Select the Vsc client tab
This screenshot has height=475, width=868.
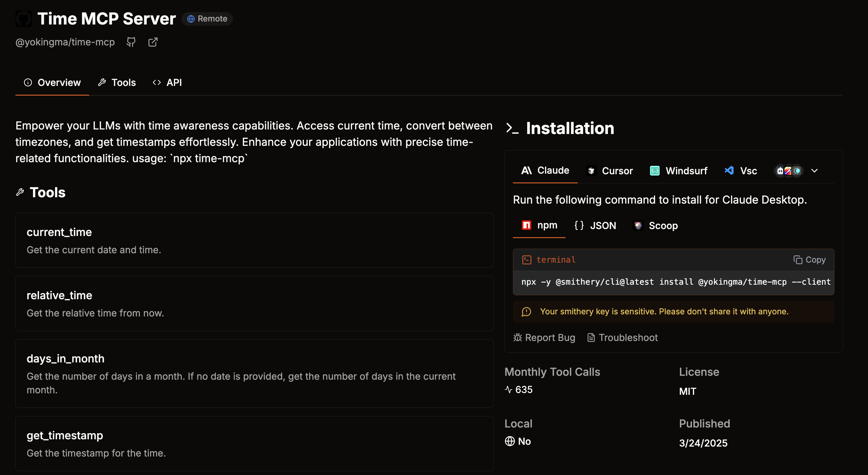click(x=741, y=171)
